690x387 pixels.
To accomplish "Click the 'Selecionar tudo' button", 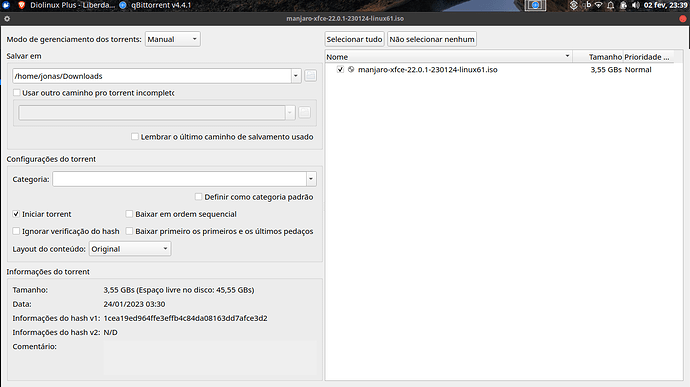I will coord(354,39).
